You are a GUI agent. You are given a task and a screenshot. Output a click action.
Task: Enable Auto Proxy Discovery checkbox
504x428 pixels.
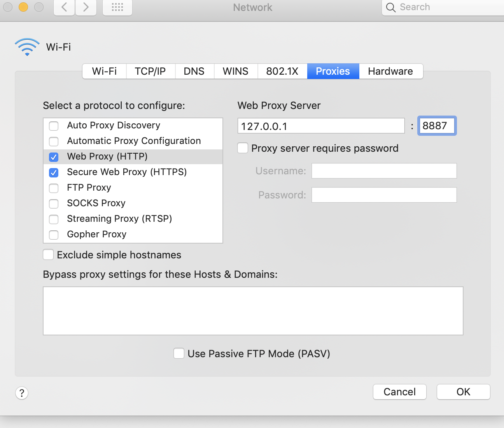[x=54, y=126]
